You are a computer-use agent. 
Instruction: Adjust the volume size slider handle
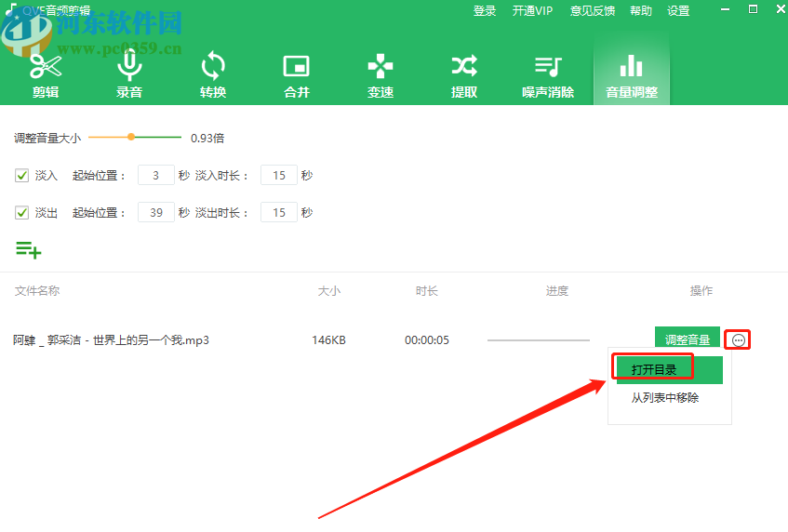point(131,137)
